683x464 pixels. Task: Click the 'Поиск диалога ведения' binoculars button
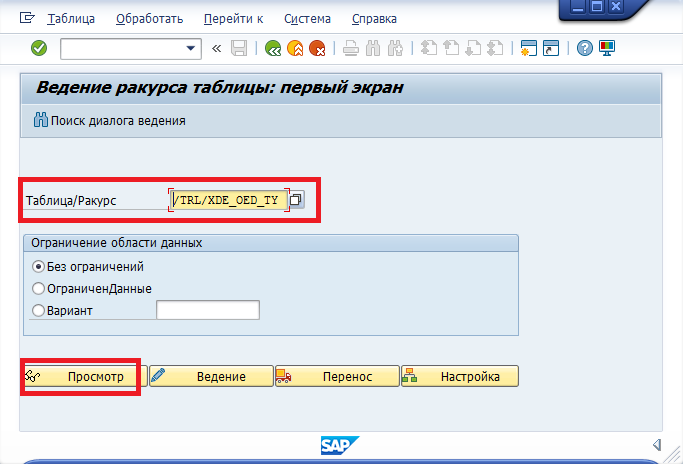(109, 121)
